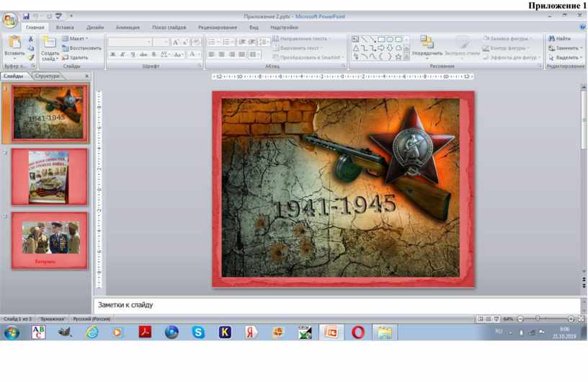
Task: Click the Восстановить reset button
Action: pos(81,48)
